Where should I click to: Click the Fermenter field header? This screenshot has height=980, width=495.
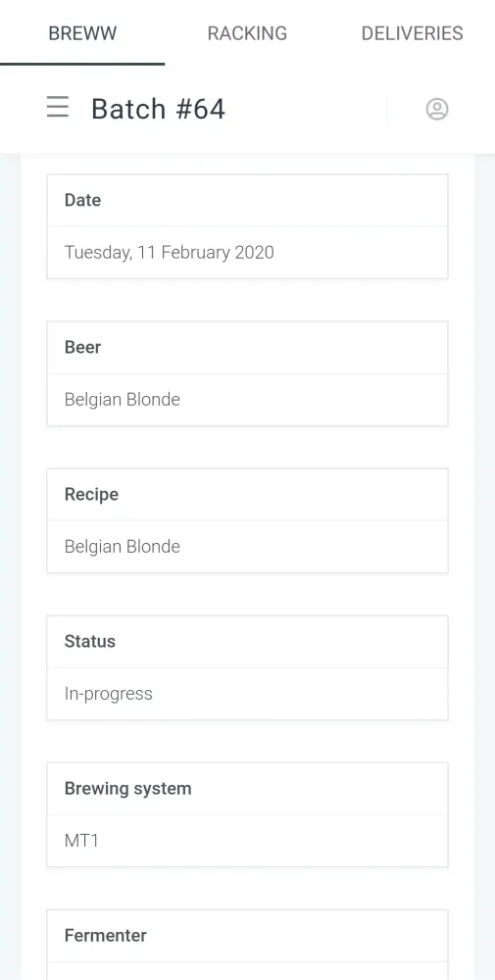point(247,936)
